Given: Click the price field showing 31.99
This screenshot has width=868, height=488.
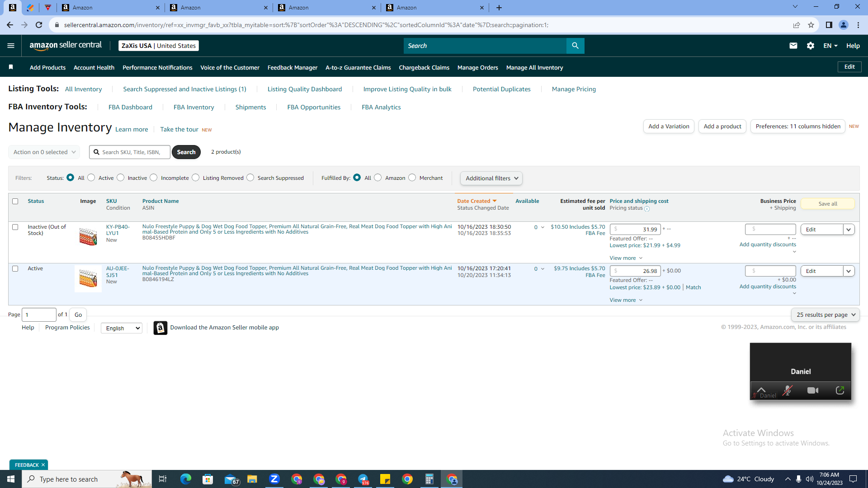Looking at the screenshot, I should point(635,230).
